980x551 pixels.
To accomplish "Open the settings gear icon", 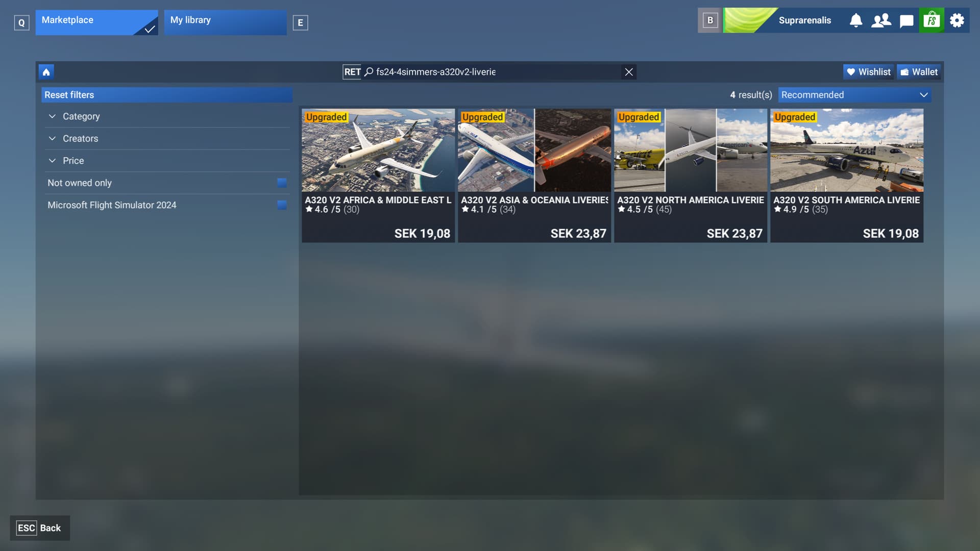I will tap(957, 20).
